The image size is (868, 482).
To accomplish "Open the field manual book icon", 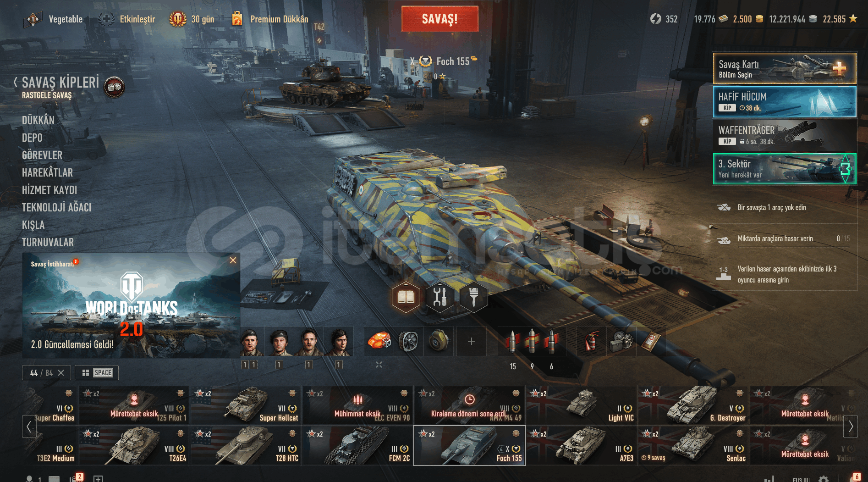I will coord(406,297).
